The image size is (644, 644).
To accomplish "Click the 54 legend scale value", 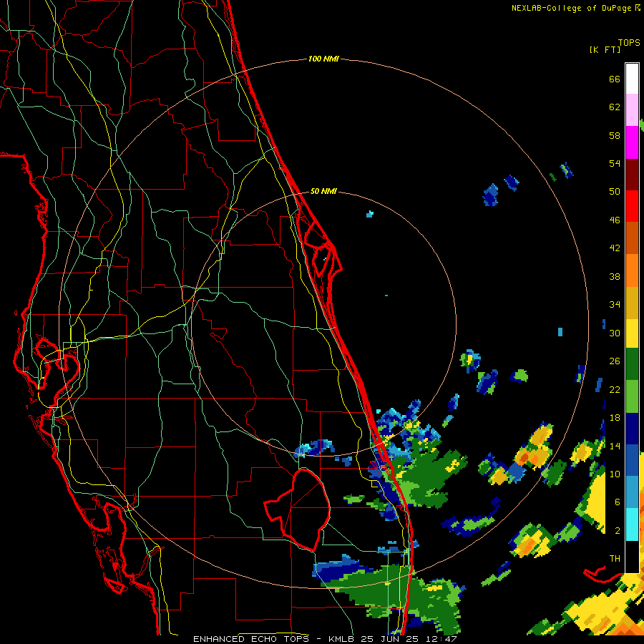I will coord(615,163).
